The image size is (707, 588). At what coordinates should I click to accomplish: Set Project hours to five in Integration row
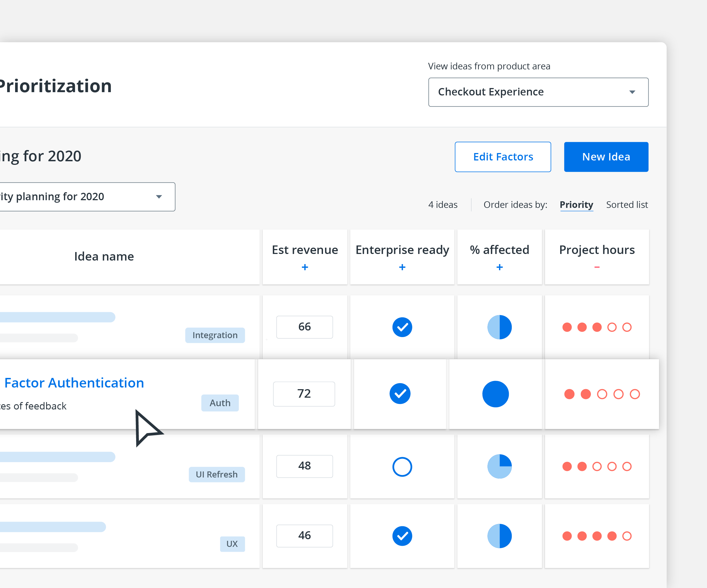pos(627,327)
